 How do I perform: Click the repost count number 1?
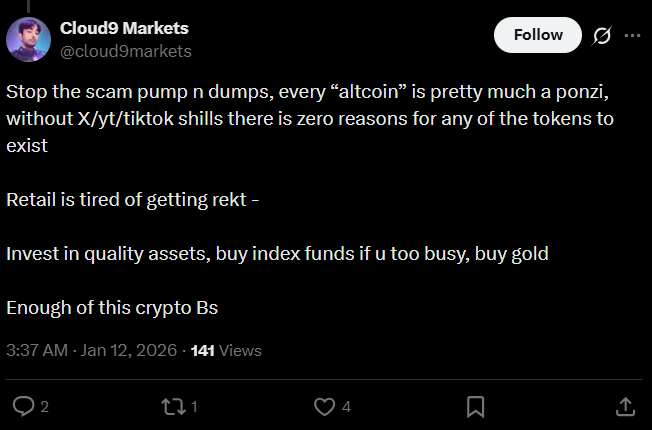click(194, 407)
